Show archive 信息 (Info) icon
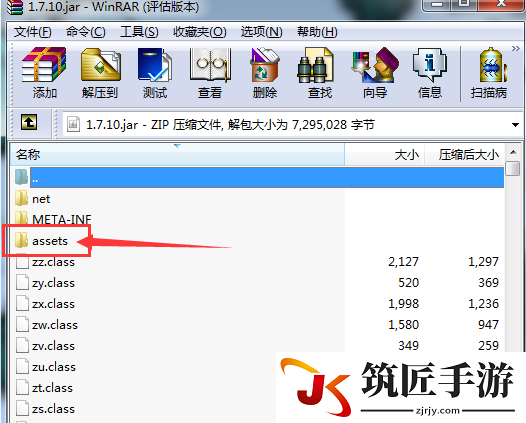Viewport: 526px width, 423px height. (x=430, y=73)
